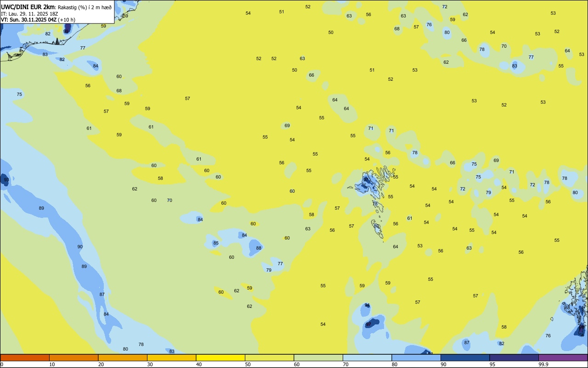The width and height of the screenshot is (588, 368).
Task: Select the 95–99.9 navy legend swatch
Action: point(514,357)
